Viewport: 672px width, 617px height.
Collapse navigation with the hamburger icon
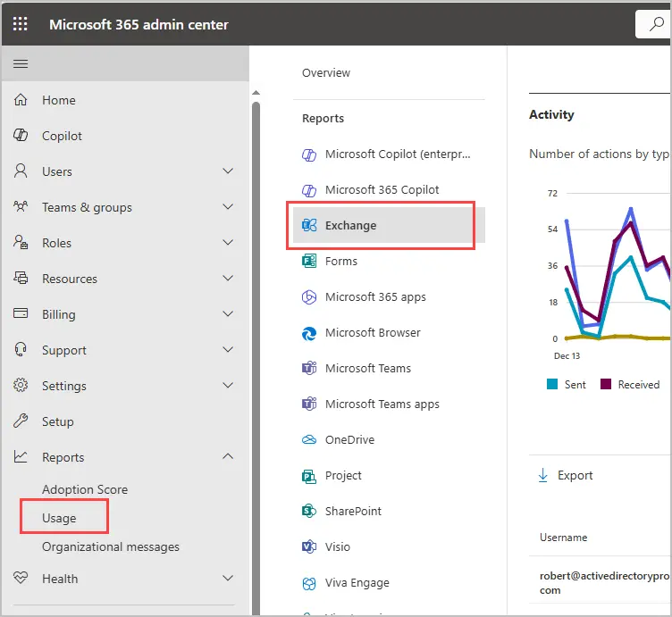click(21, 63)
